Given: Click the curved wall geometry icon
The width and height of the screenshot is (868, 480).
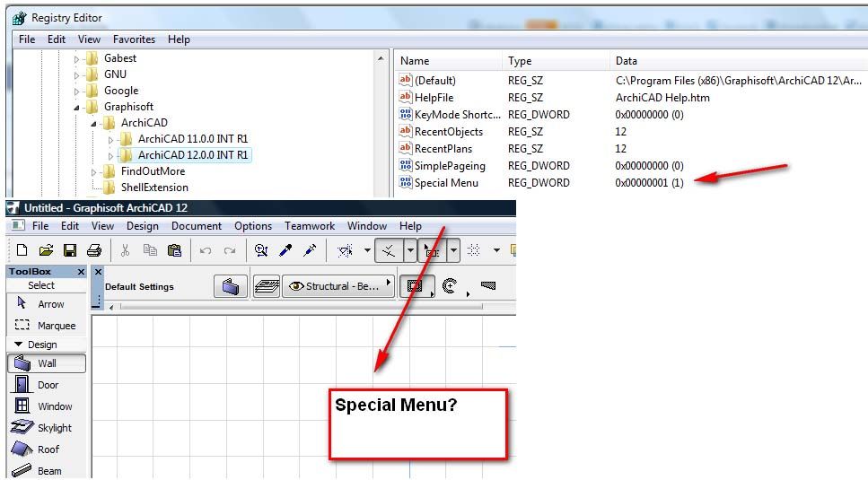Looking at the screenshot, I should pyautogui.click(x=449, y=286).
